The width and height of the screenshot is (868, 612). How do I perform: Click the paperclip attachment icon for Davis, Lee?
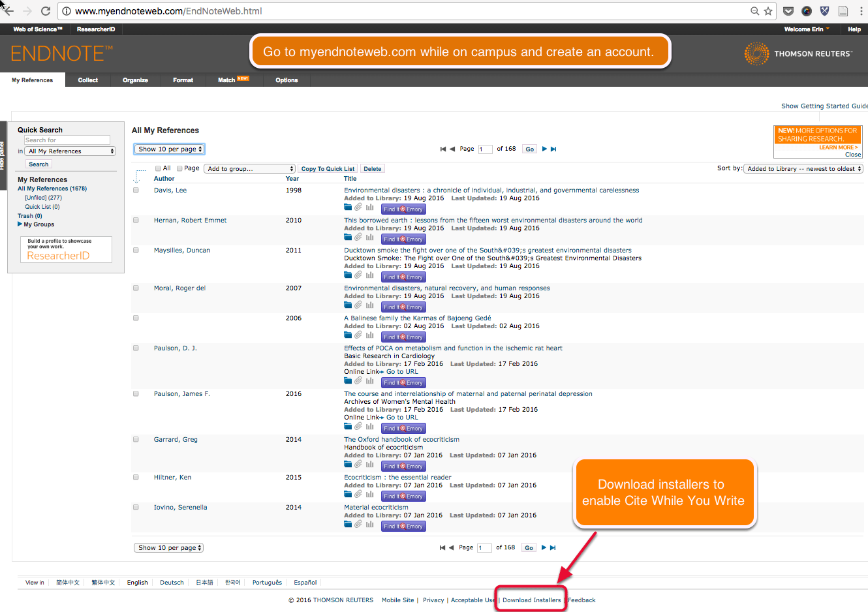358,207
